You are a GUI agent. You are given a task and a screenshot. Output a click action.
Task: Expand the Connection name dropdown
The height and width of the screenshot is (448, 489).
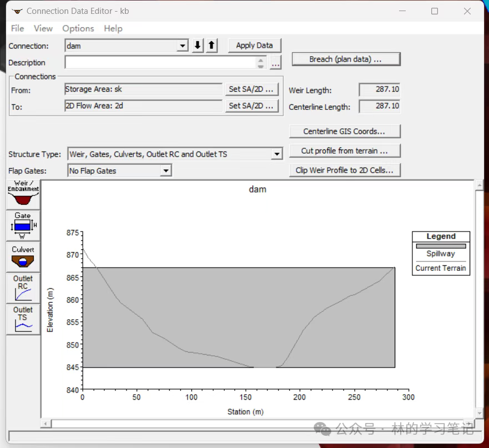coord(183,46)
